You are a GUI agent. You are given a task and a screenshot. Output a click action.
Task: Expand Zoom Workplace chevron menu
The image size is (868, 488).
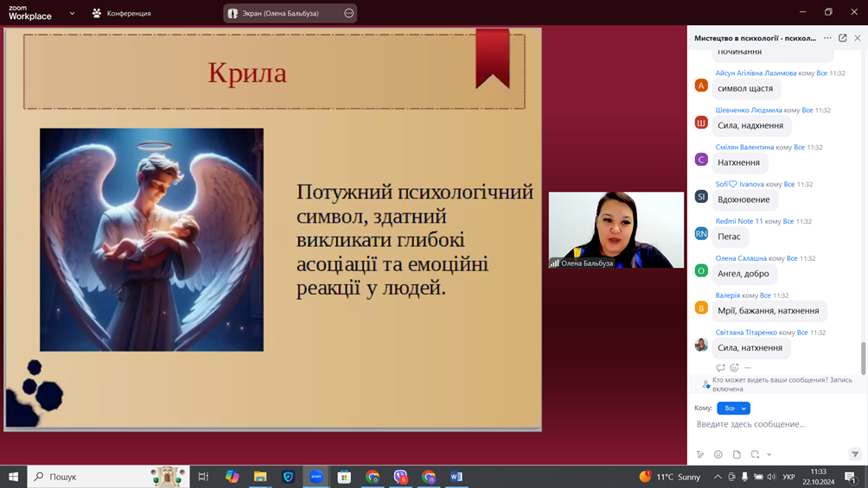coord(72,13)
